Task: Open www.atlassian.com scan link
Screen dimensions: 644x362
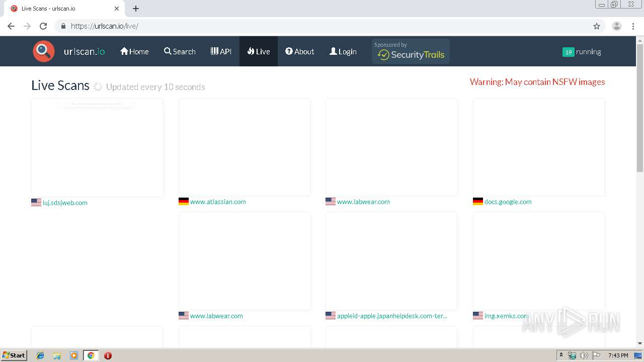Action: (218, 202)
